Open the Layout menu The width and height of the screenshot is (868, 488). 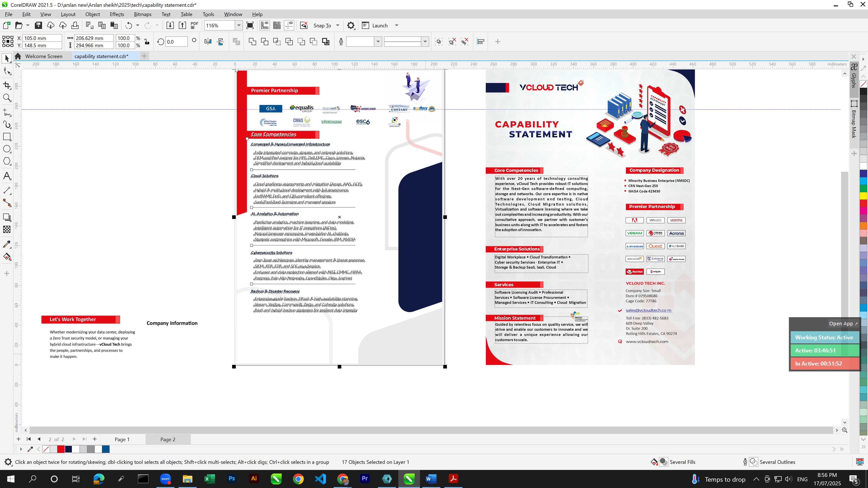pyautogui.click(x=68, y=14)
